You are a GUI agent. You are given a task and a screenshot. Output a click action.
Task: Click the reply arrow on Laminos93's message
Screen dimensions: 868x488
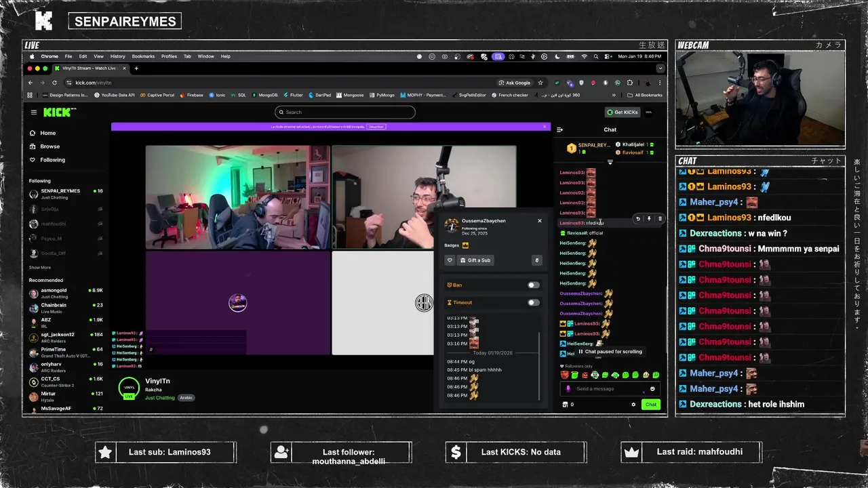(x=637, y=219)
